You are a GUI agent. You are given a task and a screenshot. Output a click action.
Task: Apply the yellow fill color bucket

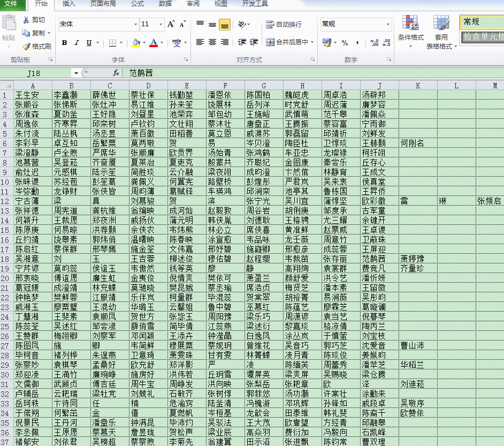tap(136, 43)
